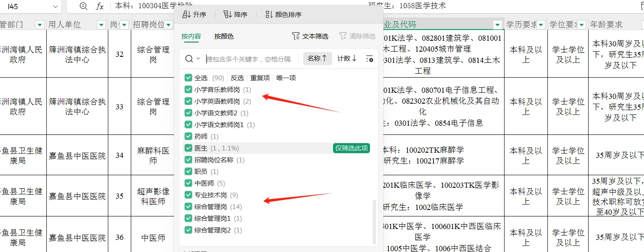
Task: Uncheck 职员 checkbox
Action: pyautogui.click(x=188, y=171)
